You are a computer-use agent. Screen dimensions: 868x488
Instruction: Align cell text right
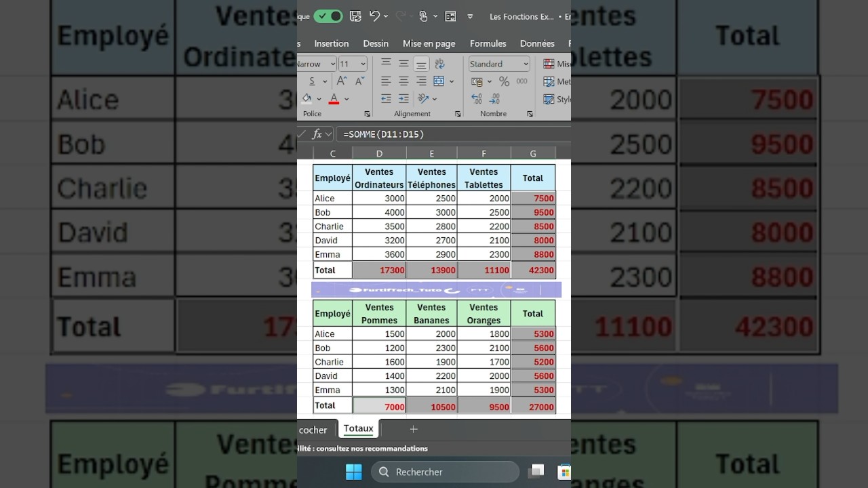click(x=421, y=81)
